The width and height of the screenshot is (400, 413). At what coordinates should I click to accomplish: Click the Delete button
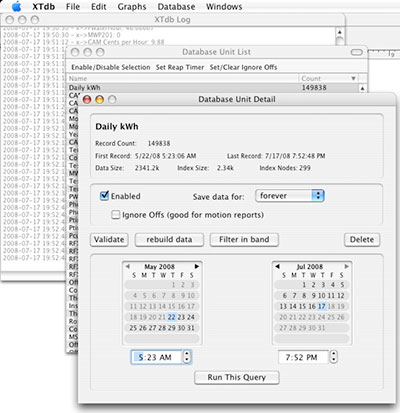(362, 239)
